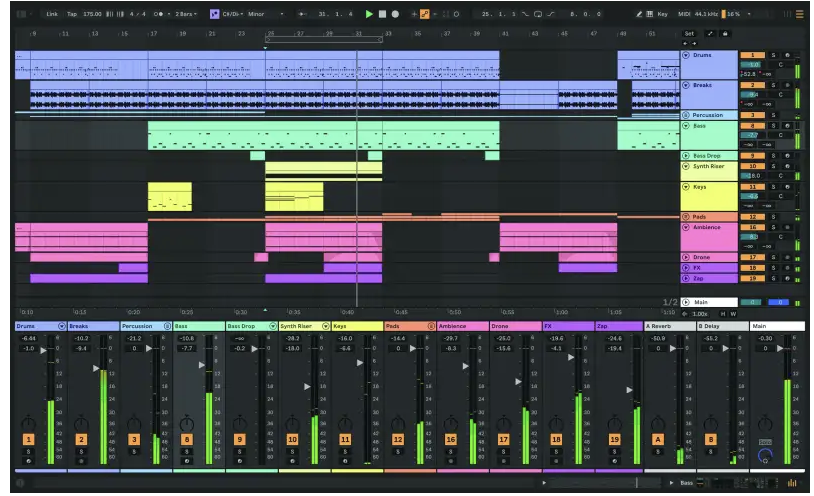Click the Link button
Viewport: 814px width, 496px height.
(52, 14)
